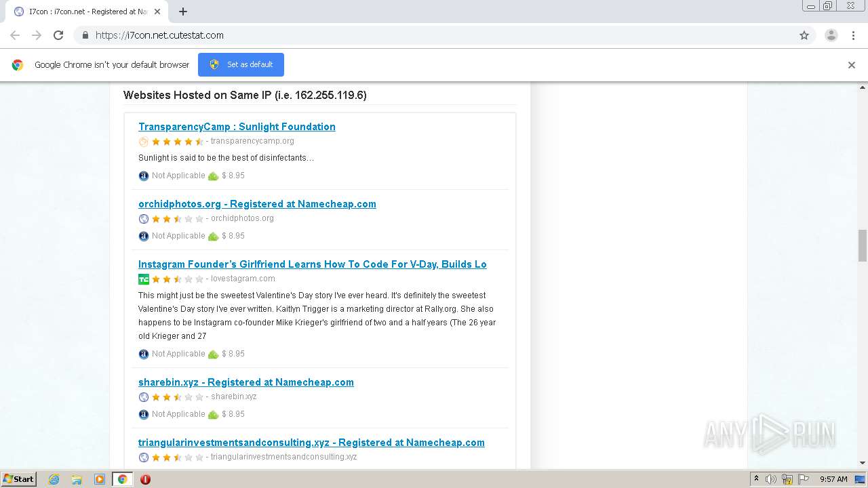The width and height of the screenshot is (868, 488).
Task: View site security padlock info
Action: pos(85,35)
